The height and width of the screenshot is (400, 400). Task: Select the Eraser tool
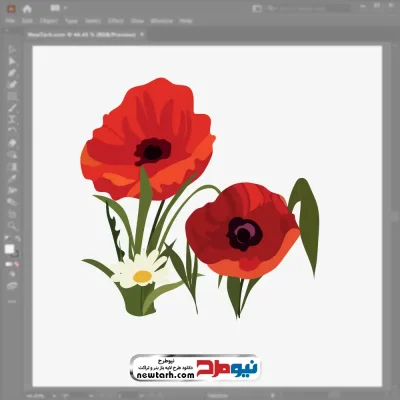(12, 143)
